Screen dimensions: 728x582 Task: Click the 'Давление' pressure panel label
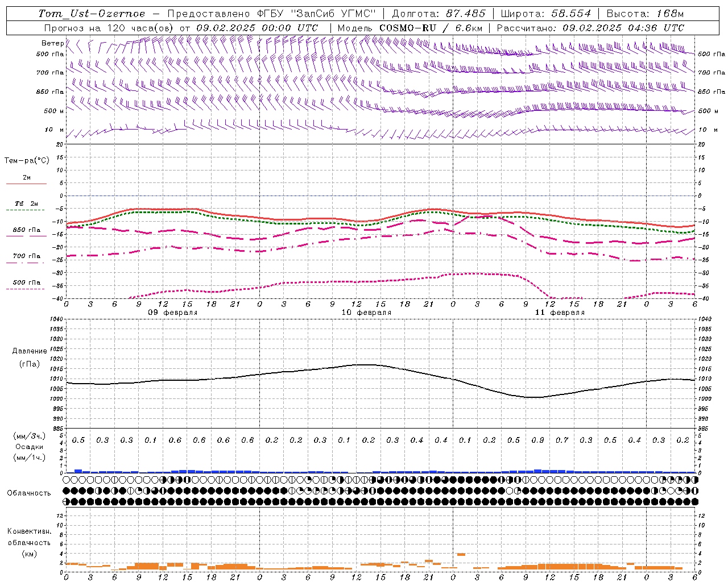point(30,351)
